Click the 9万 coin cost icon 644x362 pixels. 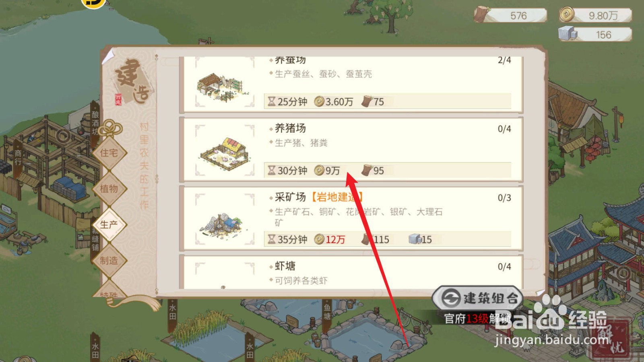tap(319, 171)
